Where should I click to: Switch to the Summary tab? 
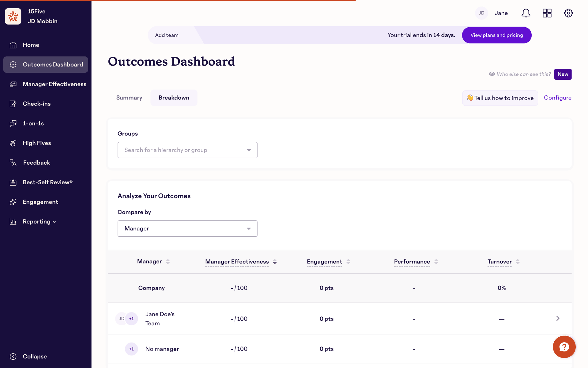click(129, 98)
